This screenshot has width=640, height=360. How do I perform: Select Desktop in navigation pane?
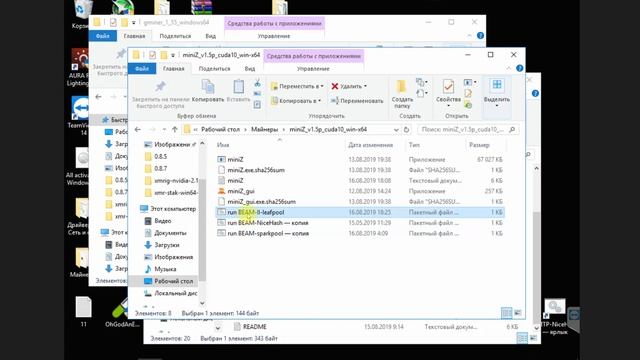(x=173, y=281)
